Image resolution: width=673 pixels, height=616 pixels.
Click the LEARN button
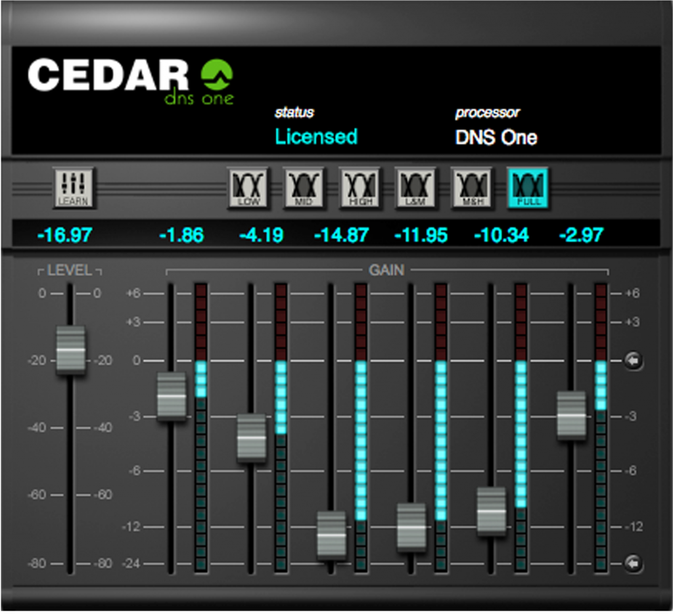pos(74,187)
